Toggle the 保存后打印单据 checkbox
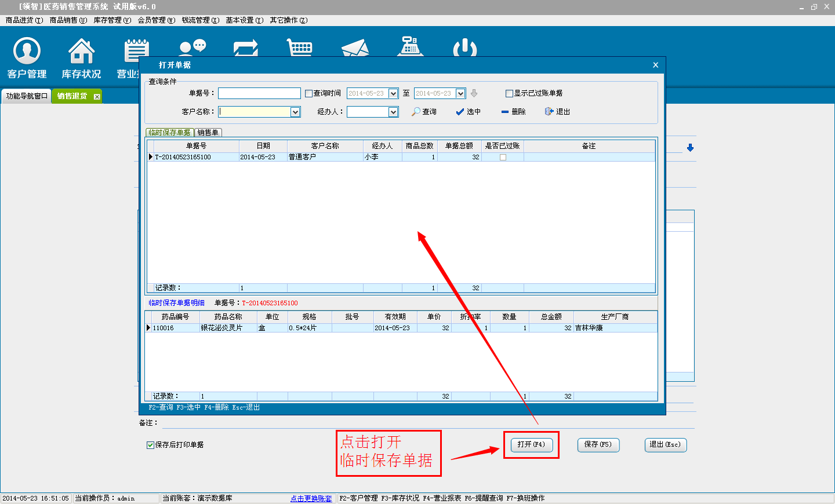This screenshot has height=504, width=835. pos(151,445)
